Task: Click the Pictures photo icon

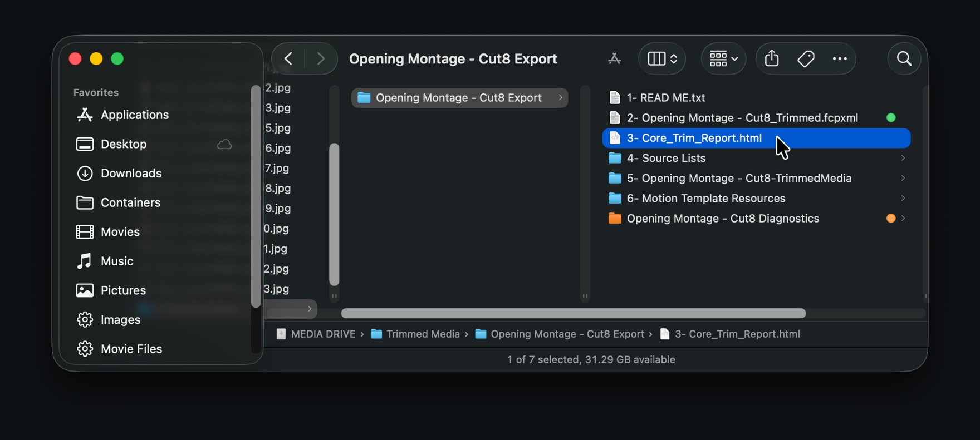Action: coord(85,290)
